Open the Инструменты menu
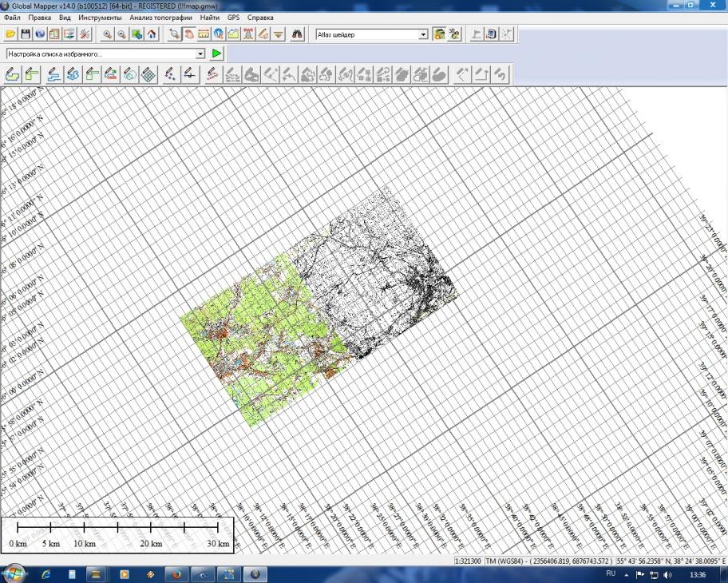The width and height of the screenshot is (728, 583). [x=100, y=17]
